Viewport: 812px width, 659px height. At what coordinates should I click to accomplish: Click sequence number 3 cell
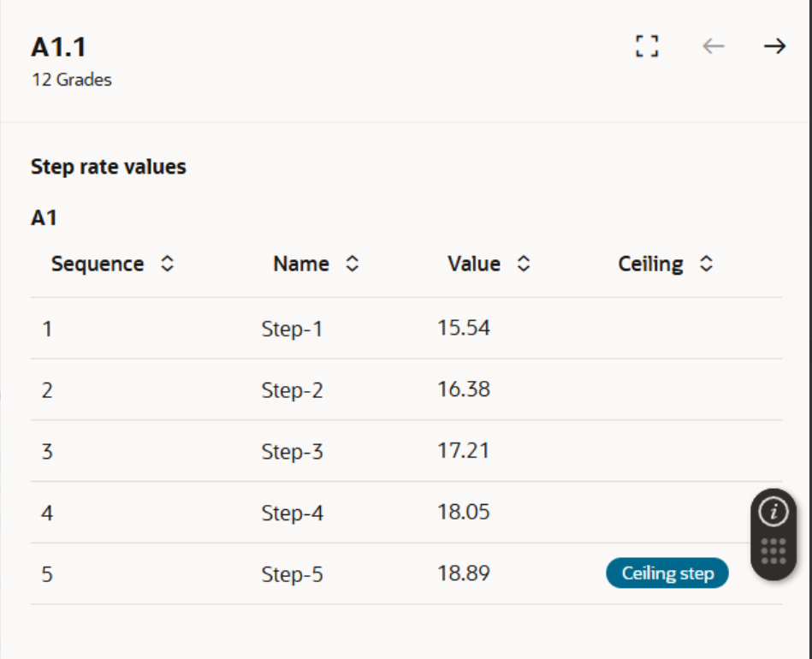coord(47,451)
